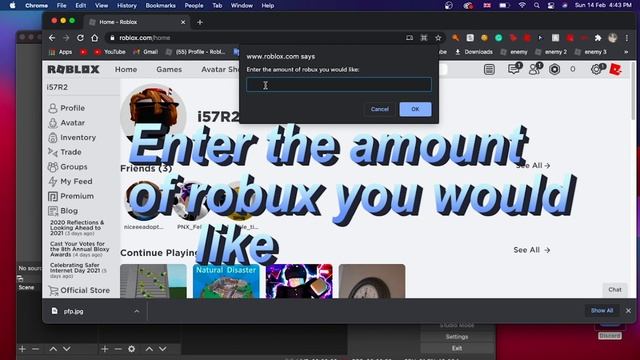Open the YouTube bookmark
This screenshot has width=640, height=360.
[110, 52]
